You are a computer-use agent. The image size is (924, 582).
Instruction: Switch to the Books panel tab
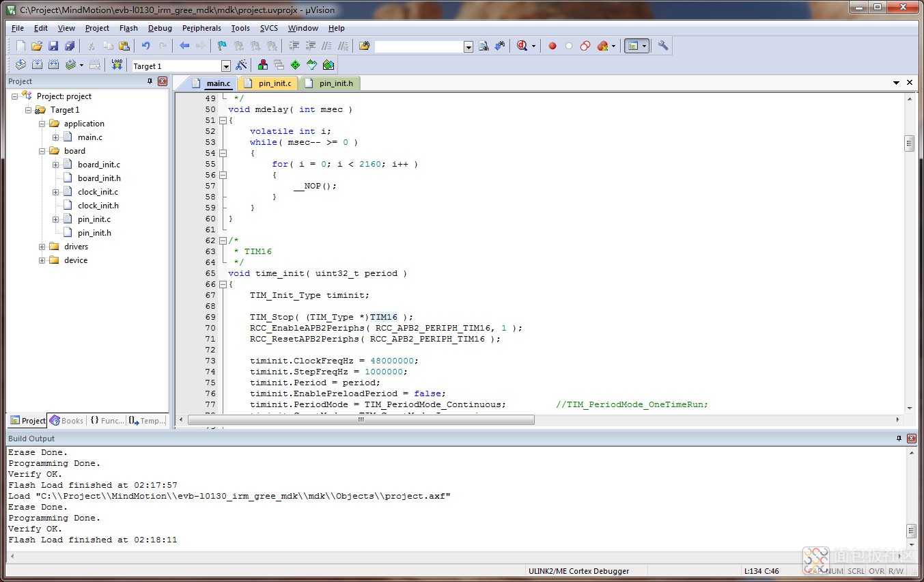coord(67,421)
